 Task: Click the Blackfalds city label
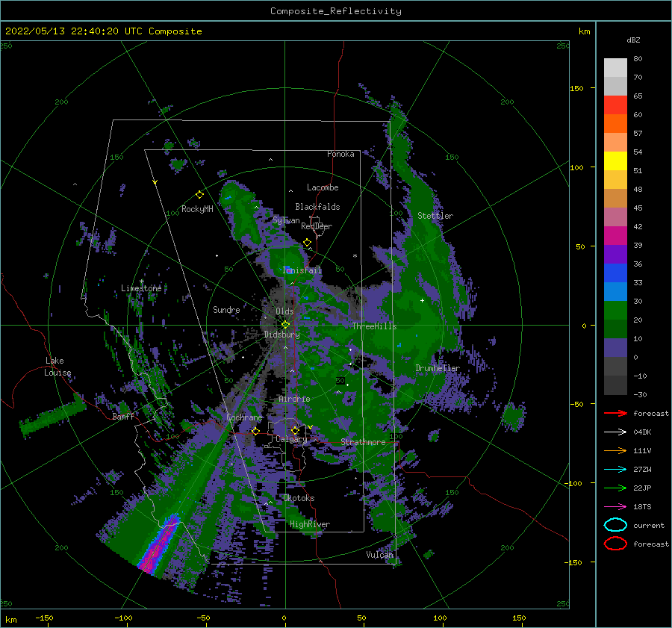317,207
